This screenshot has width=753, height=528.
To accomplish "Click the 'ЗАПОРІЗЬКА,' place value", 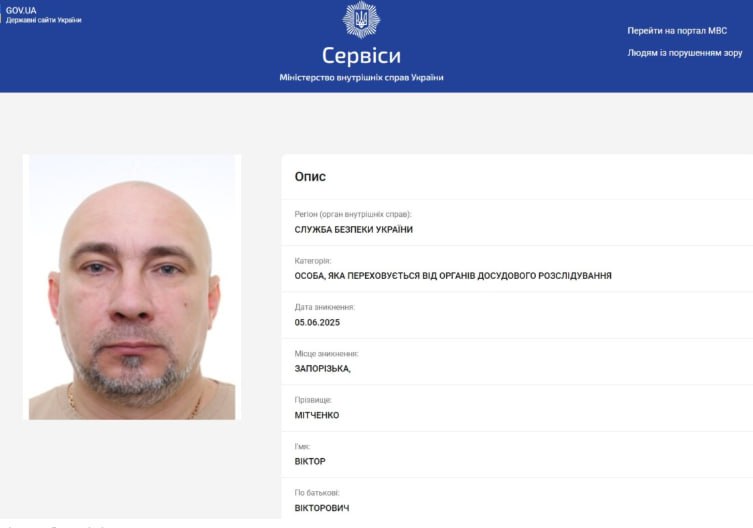I will click(322, 368).
